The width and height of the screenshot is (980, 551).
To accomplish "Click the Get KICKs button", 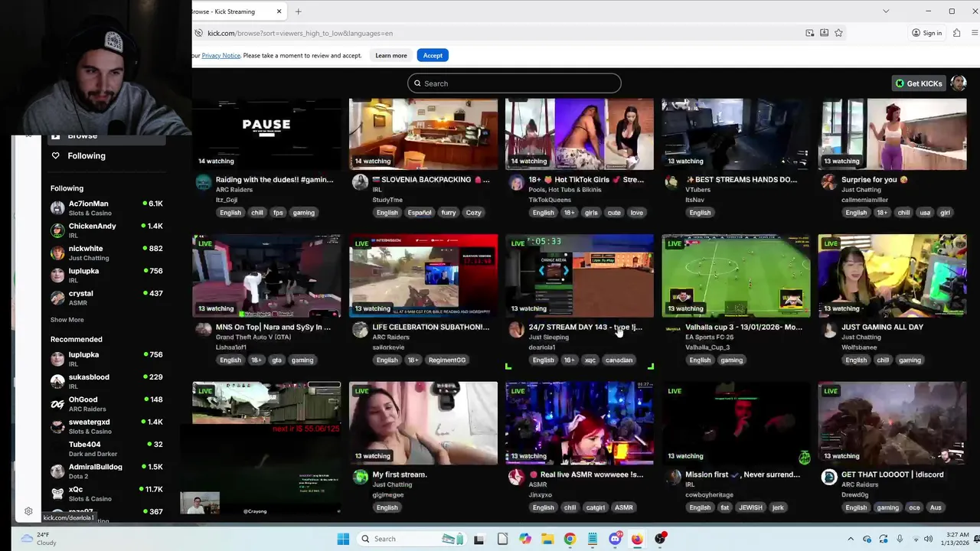I will pos(919,83).
